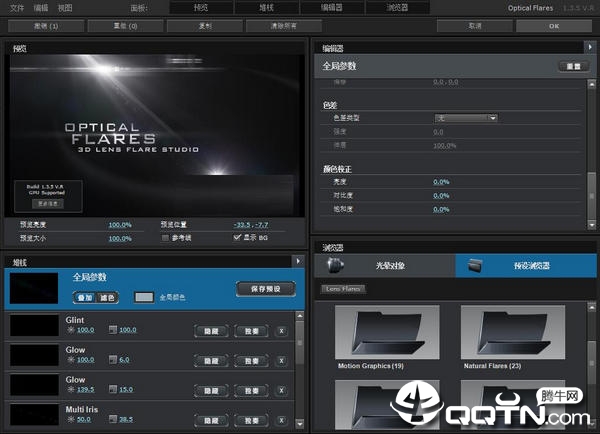The height and width of the screenshot is (434, 600).
Task: Click the 保存预设 save preset button
Action: tap(266, 289)
